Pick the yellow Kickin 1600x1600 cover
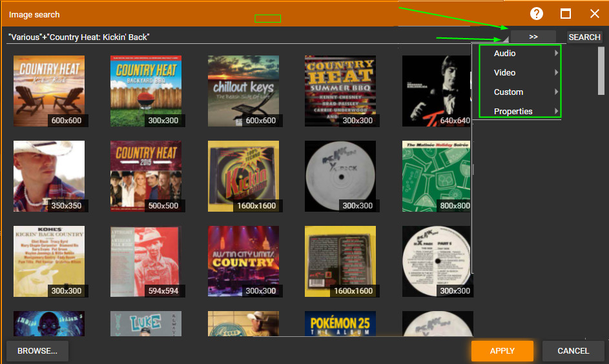The width and height of the screenshot is (609, 364). coord(243,176)
